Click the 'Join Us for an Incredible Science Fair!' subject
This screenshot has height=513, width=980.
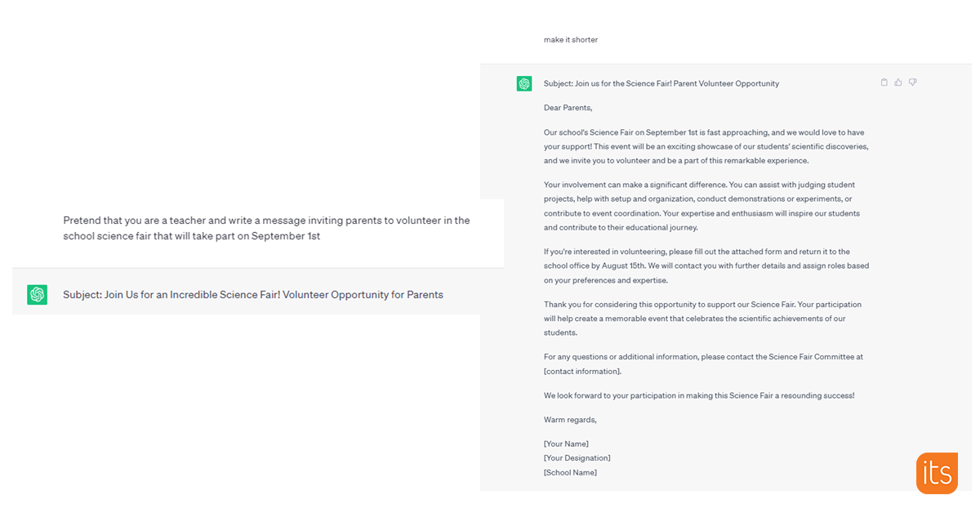click(252, 295)
